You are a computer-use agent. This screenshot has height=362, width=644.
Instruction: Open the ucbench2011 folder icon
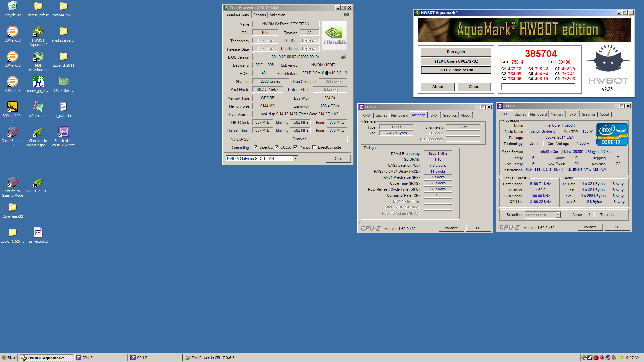tap(63, 59)
